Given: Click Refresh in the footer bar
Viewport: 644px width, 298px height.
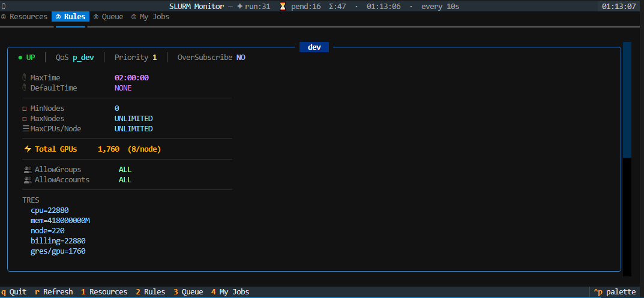Looking at the screenshot, I should 54,292.
